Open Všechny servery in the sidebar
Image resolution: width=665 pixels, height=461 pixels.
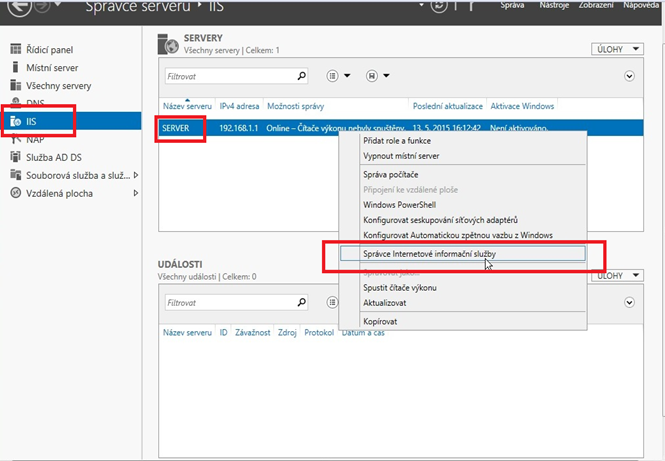click(x=59, y=86)
